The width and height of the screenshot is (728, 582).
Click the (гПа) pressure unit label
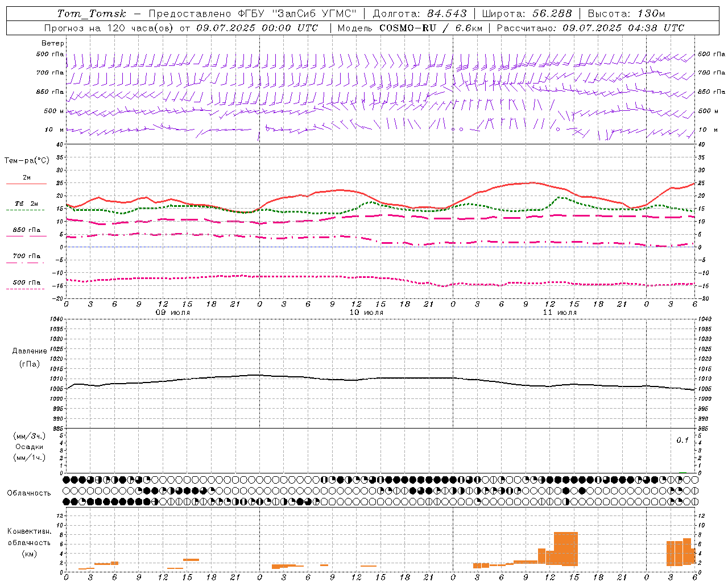(x=30, y=364)
